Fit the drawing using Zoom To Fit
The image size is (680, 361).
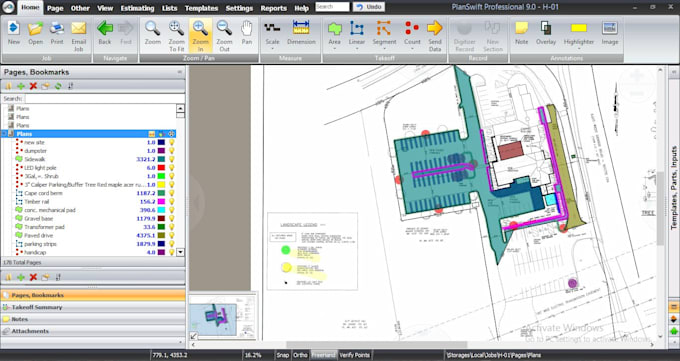pyautogui.click(x=177, y=36)
